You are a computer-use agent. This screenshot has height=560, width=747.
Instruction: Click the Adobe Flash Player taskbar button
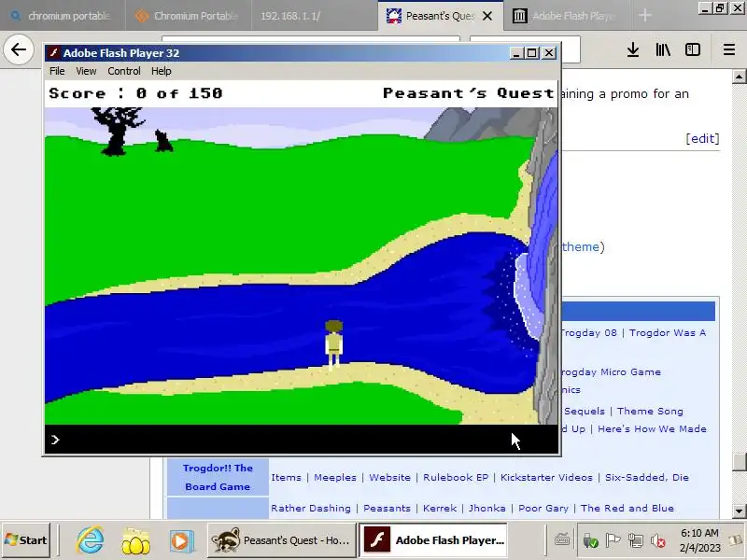pos(432,540)
